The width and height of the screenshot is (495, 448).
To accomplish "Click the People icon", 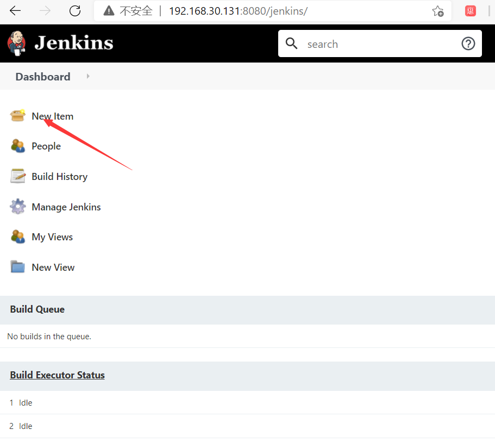I will point(18,146).
